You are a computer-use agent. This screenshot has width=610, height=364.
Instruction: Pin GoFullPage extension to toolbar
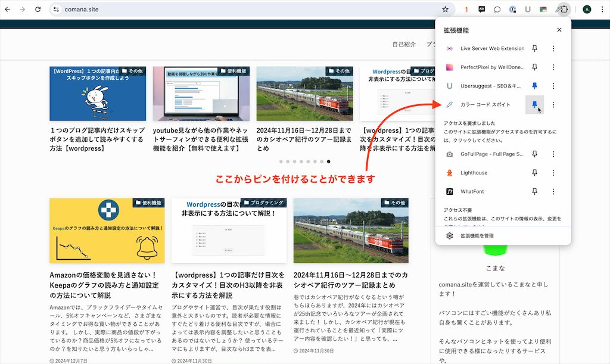[x=534, y=154]
